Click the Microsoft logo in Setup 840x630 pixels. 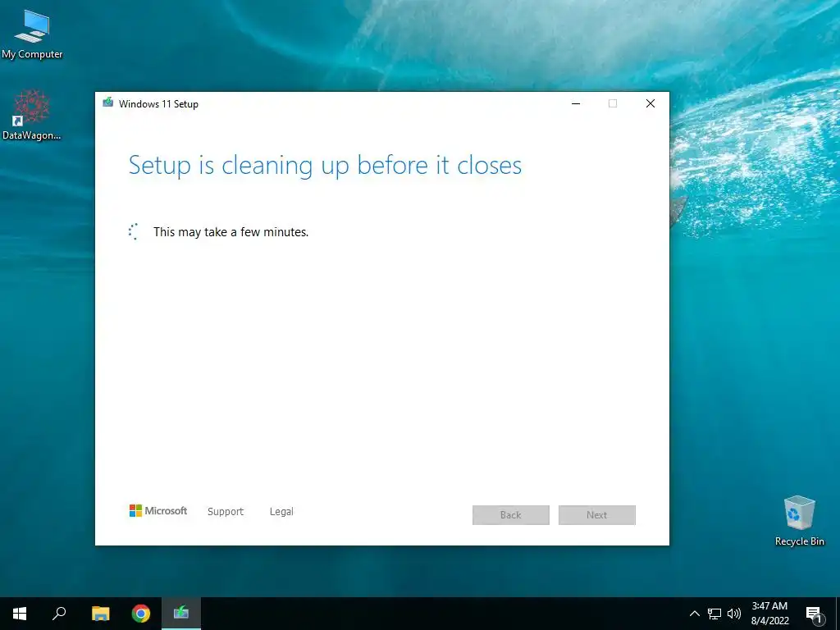click(x=158, y=510)
